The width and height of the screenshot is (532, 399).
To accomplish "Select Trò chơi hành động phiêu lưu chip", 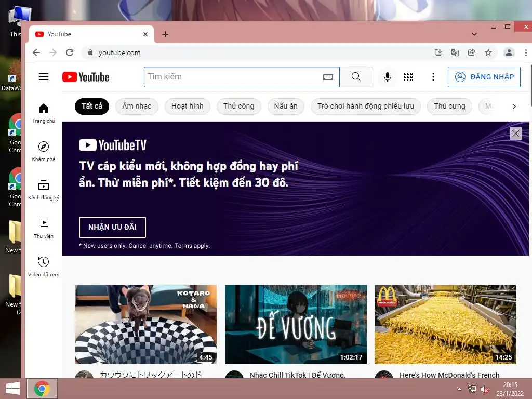I will 366,106.
